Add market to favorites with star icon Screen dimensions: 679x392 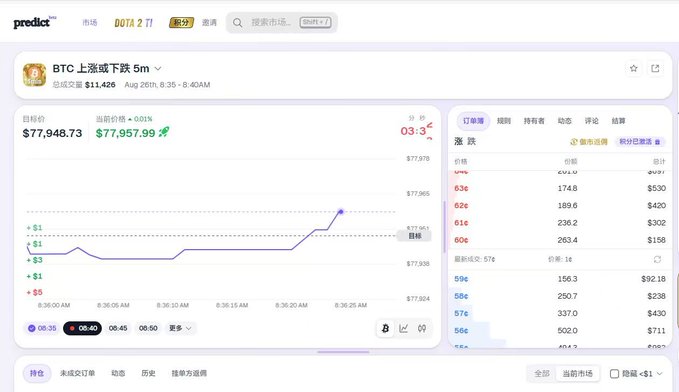[x=634, y=68]
